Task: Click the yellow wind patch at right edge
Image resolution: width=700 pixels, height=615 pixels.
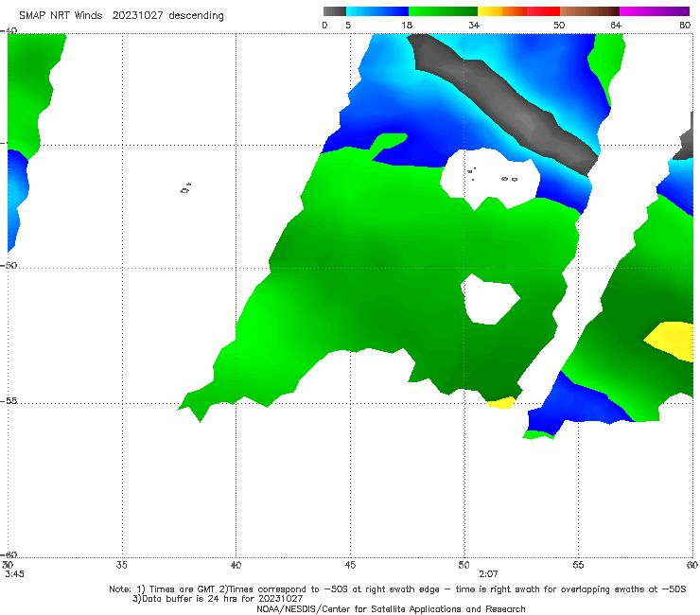Action: coord(672,340)
